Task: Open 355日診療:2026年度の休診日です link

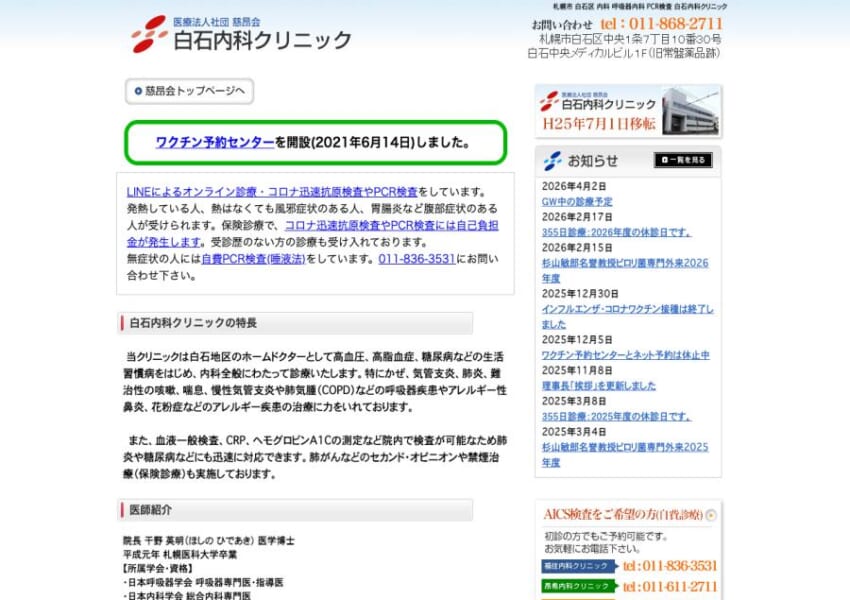Action: pos(616,233)
